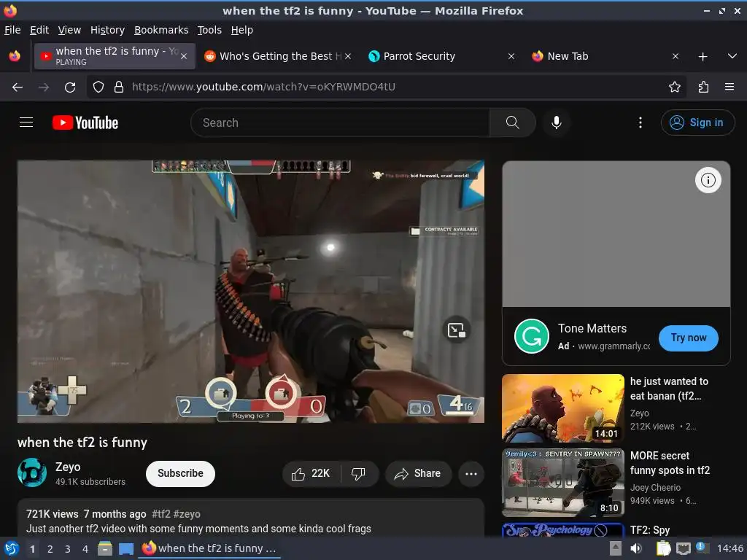
Task: Open file manager taskbar icon
Action: click(105, 549)
